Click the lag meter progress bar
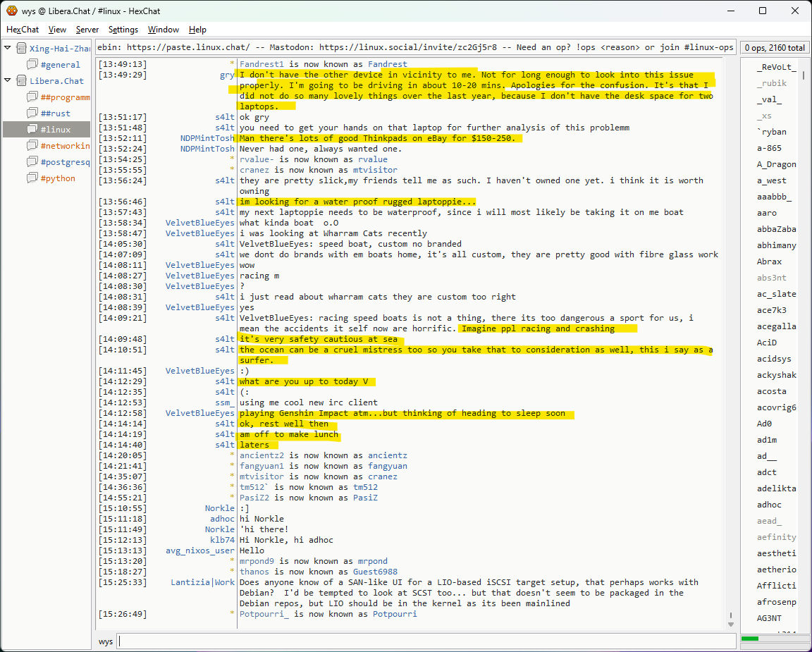The width and height of the screenshot is (812, 652). tap(773, 639)
